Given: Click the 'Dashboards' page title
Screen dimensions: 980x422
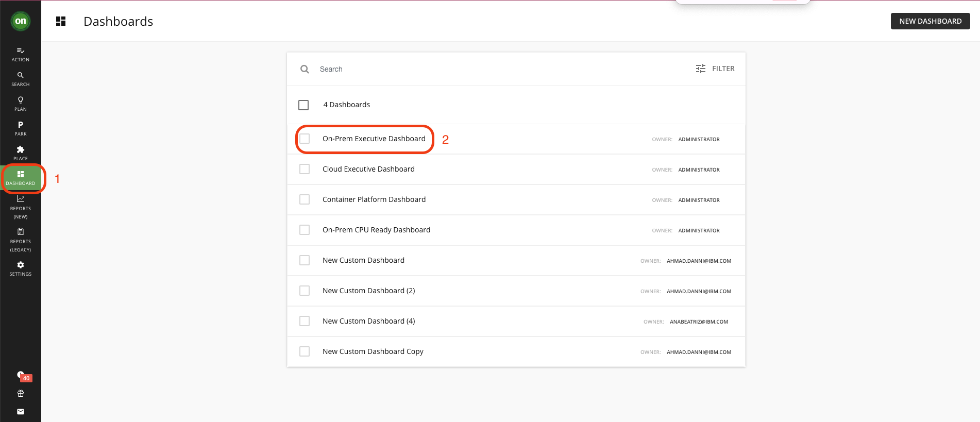Looking at the screenshot, I should coord(119,21).
